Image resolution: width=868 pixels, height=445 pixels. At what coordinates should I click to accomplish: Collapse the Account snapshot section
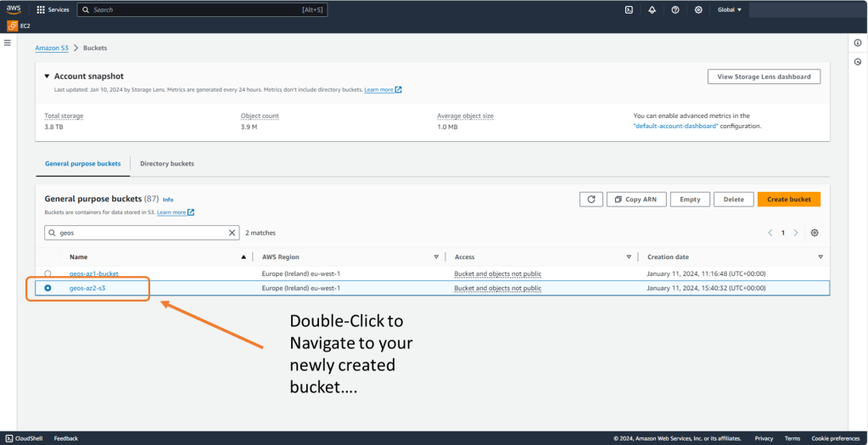pos(48,76)
